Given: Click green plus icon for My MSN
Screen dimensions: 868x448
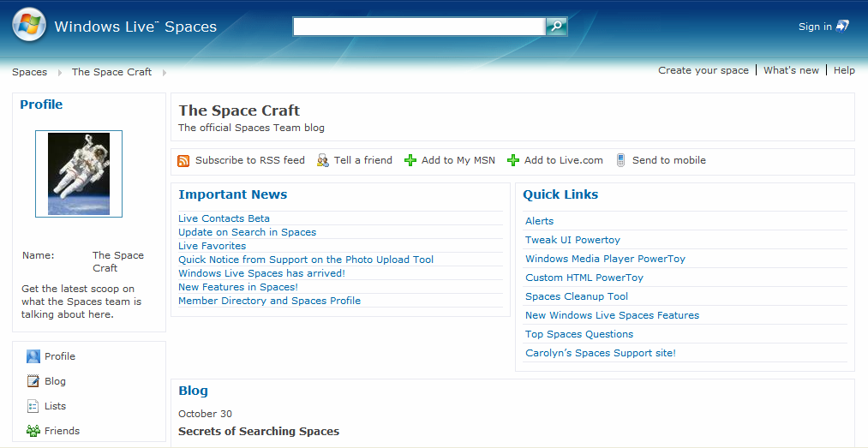Looking at the screenshot, I should point(410,160).
